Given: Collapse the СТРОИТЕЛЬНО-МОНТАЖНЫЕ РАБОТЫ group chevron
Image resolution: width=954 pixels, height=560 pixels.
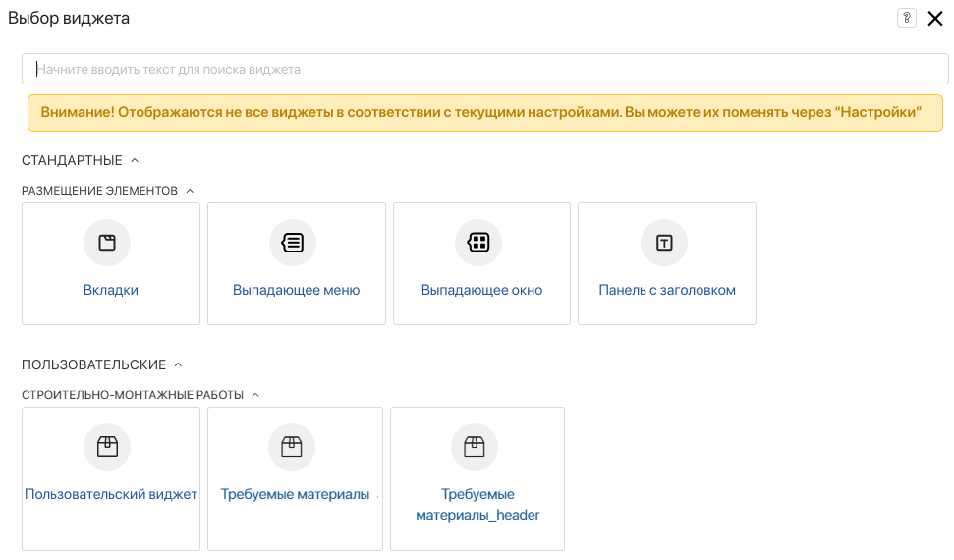Looking at the screenshot, I should pyautogui.click(x=255, y=395).
